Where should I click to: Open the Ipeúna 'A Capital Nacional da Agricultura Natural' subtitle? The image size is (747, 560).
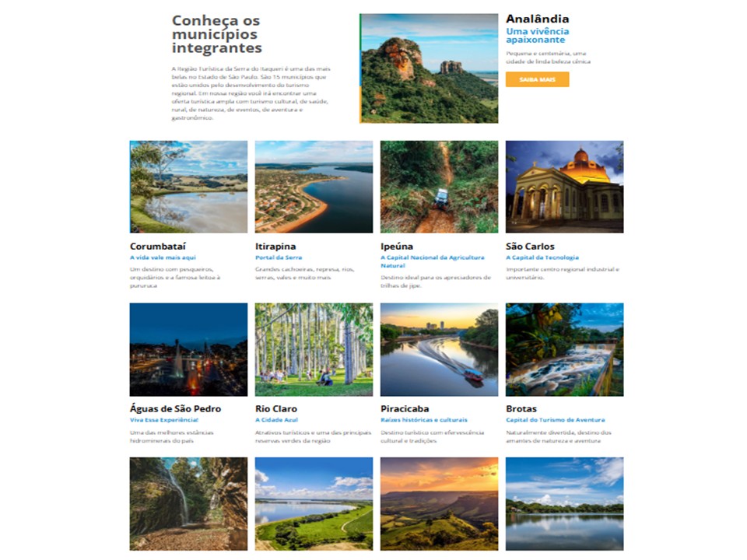tap(432, 261)
